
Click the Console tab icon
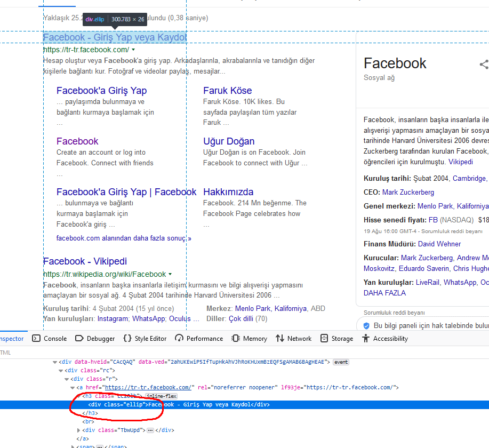click(36, 339)
